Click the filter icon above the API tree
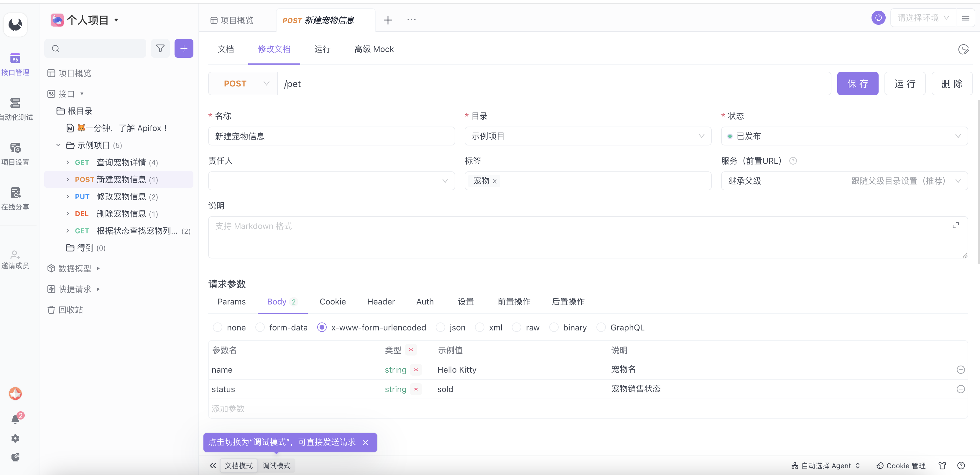 coord(160,48)
